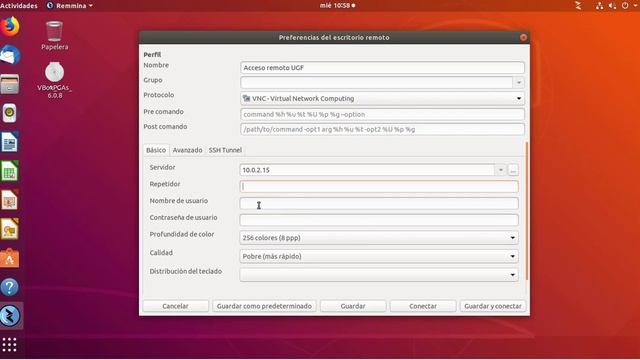Open Rhythmbox music player in dock
The height and width of the screenshot is (360, 640).
click(10, 113)
